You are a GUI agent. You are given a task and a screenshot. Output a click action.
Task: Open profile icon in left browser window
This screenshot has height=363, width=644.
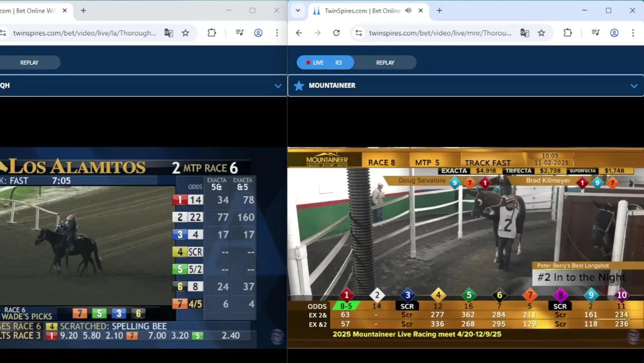point(258,33)
